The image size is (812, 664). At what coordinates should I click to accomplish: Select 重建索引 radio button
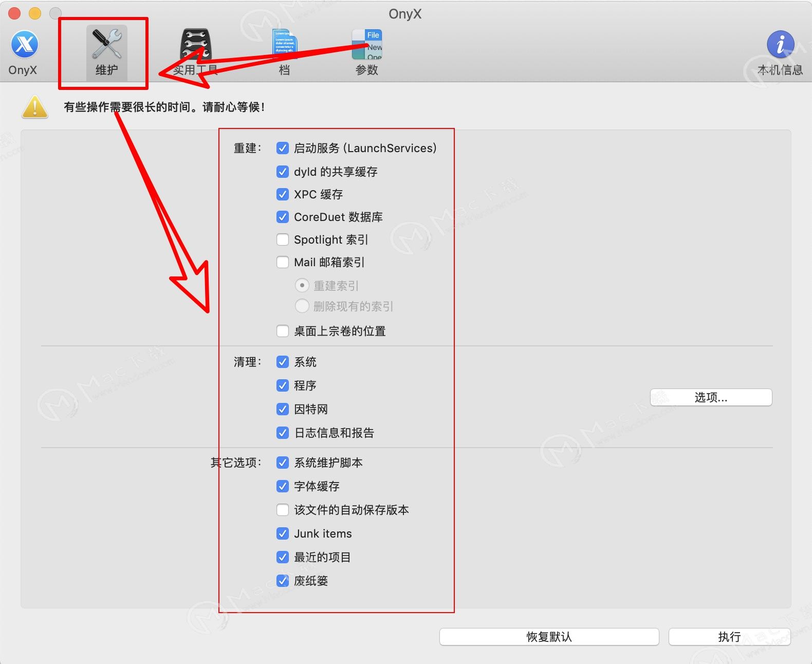[x=302, y=285]
